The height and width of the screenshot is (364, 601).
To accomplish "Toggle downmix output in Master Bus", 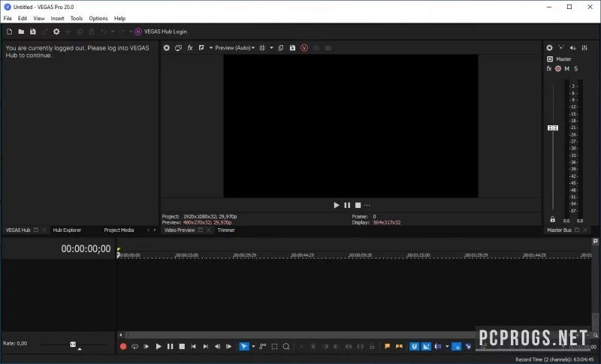I will [x=561, y=47].
